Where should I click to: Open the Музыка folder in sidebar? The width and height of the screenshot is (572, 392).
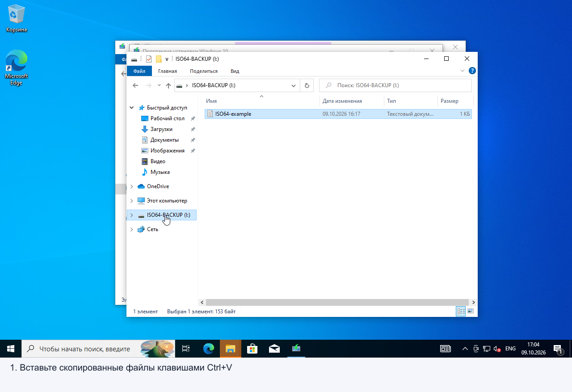[156, 172]
